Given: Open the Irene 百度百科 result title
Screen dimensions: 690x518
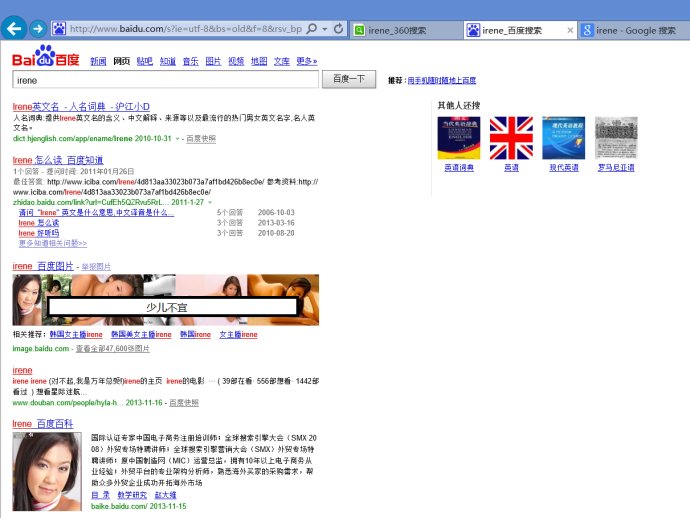Looking at the screenshot, I should tap(43, 423).
